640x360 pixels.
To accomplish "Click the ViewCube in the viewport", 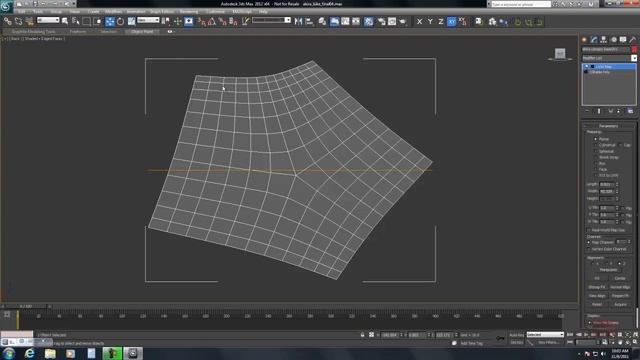I will pyautogui.click(x=560, y=53).
